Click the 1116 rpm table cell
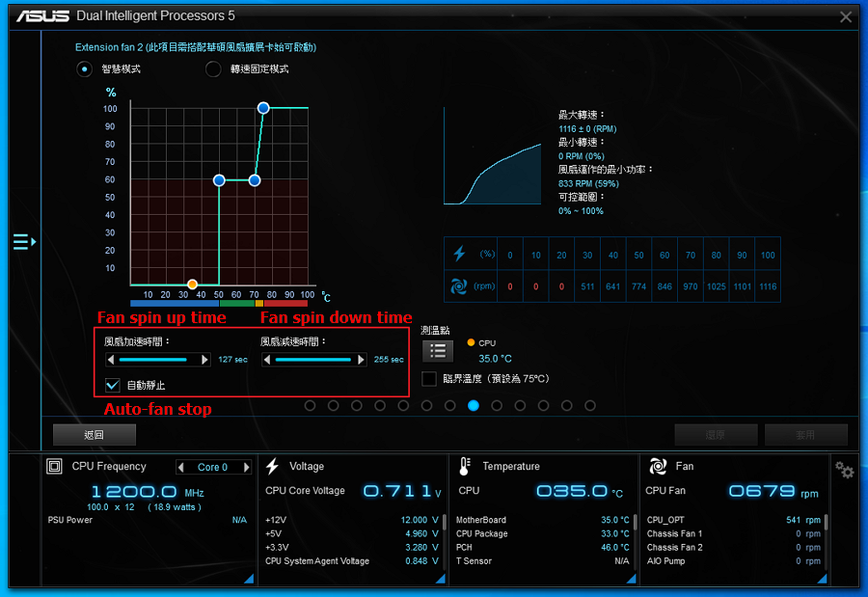 768,286
